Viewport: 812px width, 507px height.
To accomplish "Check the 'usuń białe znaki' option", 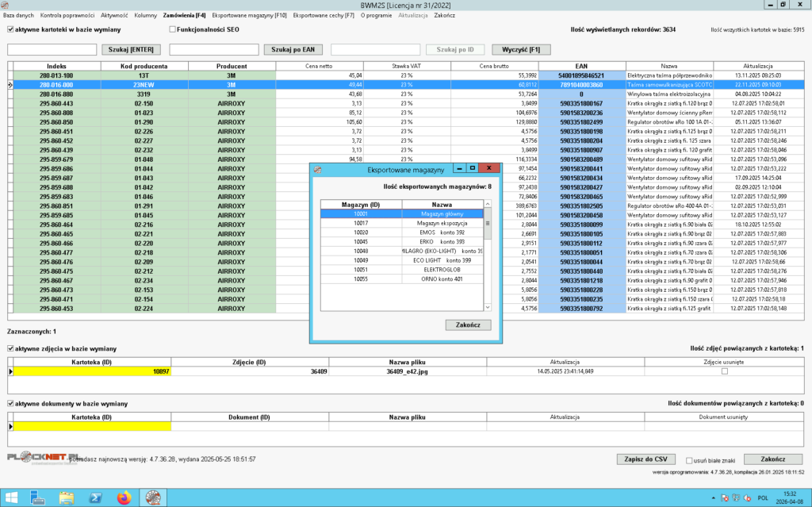I will pyautogui.click(x=688, y=459).
